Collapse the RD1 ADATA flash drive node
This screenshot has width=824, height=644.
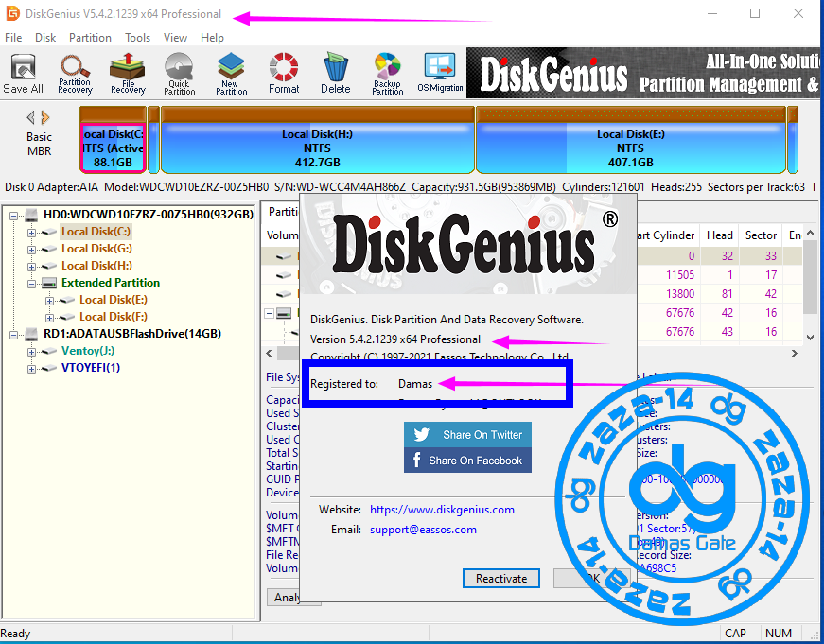(x=13, y=335)
